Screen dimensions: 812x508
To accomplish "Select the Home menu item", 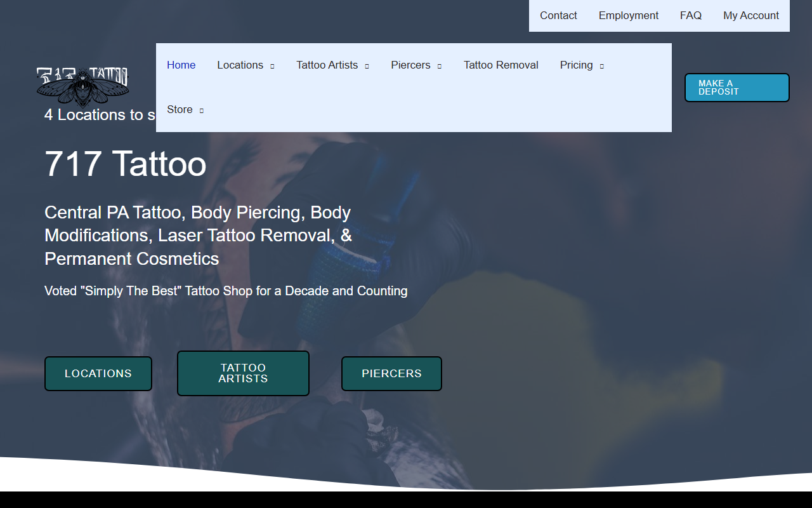I will pyautogui.click(x=181, y=65).
